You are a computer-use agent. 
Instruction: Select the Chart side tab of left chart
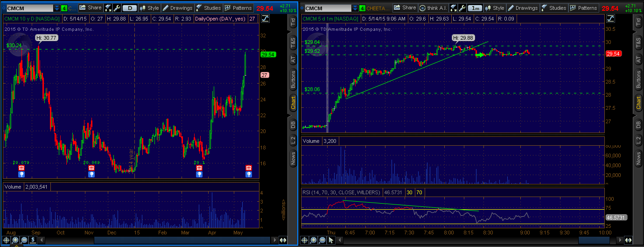pos(293,103)
